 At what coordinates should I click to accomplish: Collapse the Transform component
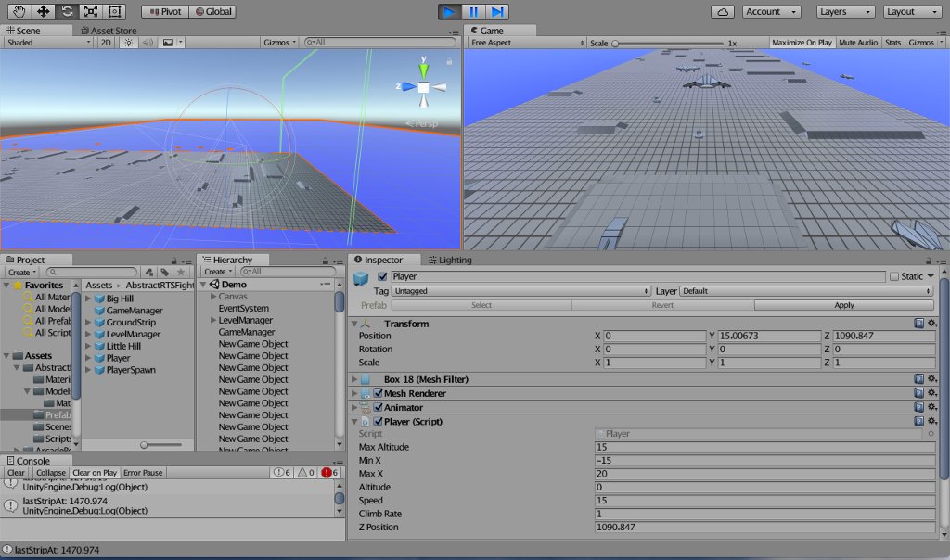pyautogui.click(x=354, y=324)
